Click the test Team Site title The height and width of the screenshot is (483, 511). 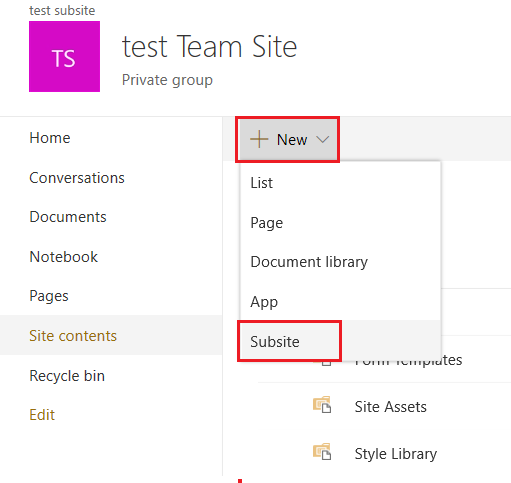point(210,47)
